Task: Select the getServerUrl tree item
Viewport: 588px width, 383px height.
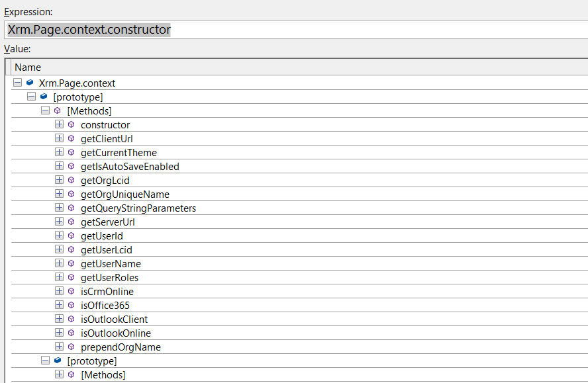Action: [x=107, y=222]
